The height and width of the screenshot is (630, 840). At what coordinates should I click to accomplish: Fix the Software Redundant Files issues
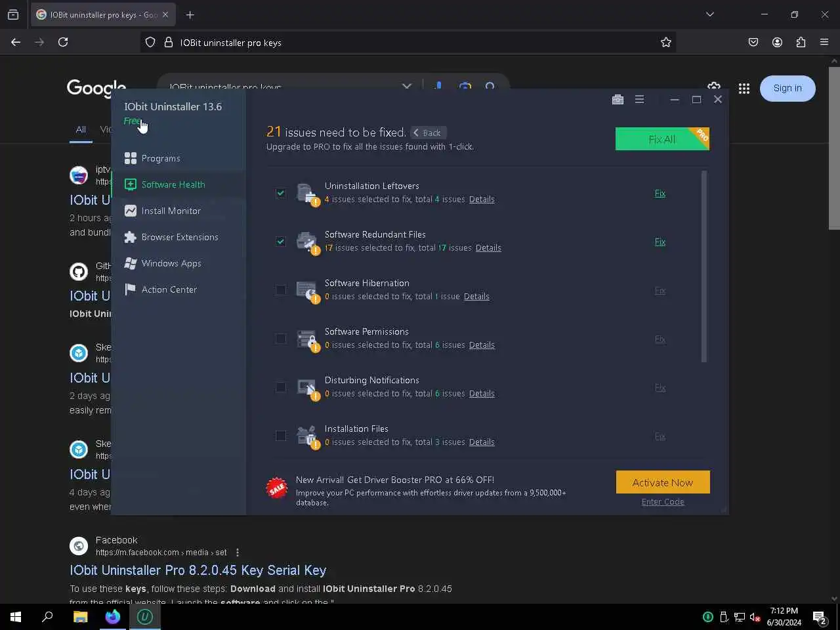(x=660, y=242)
